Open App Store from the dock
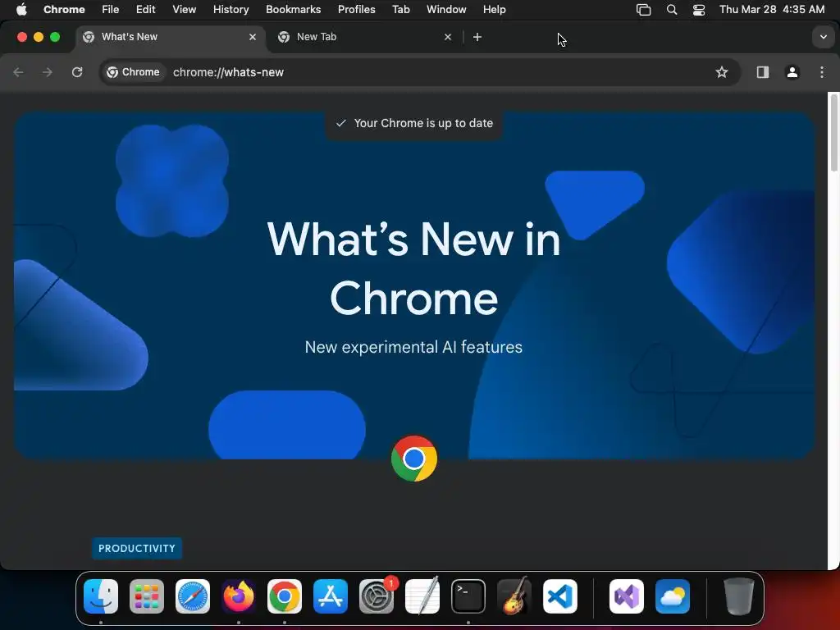This screenshot has width=840, height=630. 331,596
